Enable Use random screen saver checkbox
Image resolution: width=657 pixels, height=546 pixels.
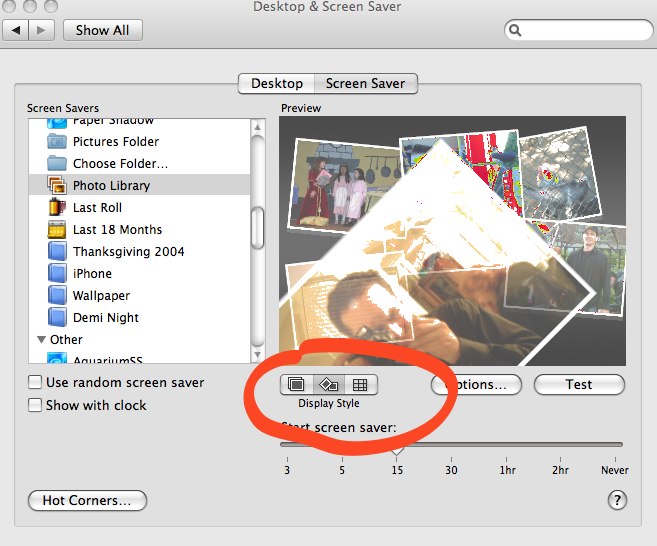(36, 382)
